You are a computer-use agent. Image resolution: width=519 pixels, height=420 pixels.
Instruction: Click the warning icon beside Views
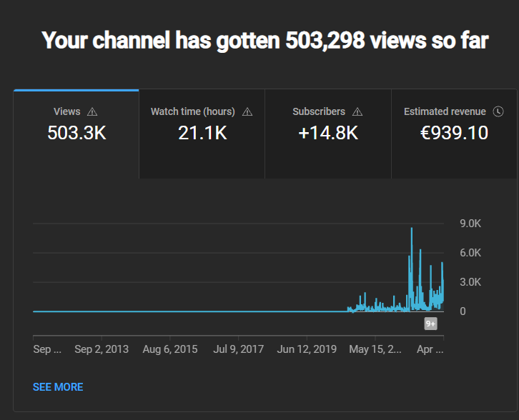92,111
